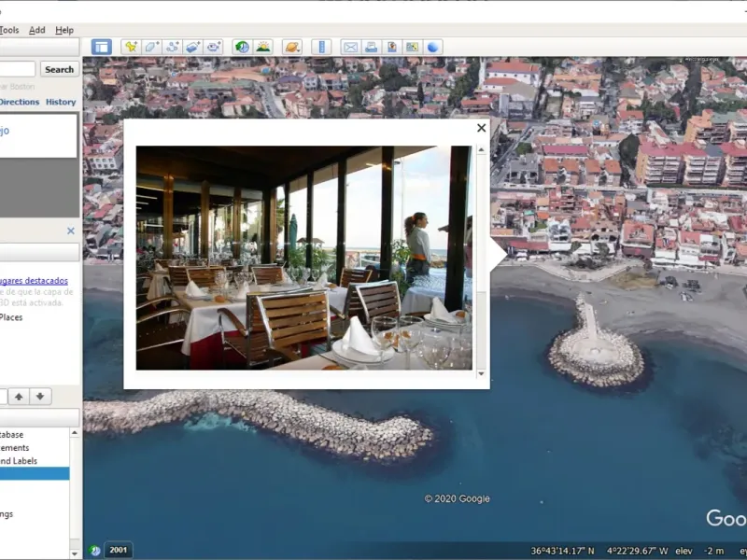Click the restaurant photo in the balloon

[x=303, y=258]
